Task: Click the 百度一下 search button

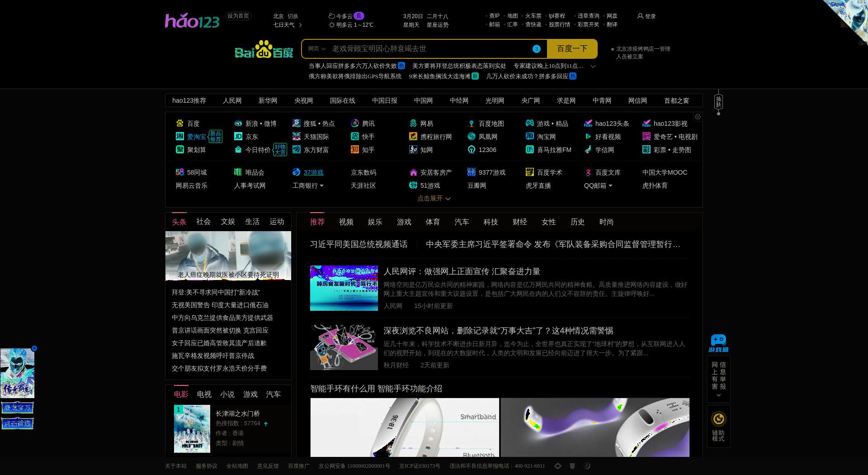Action: click(x=572, y=49)
